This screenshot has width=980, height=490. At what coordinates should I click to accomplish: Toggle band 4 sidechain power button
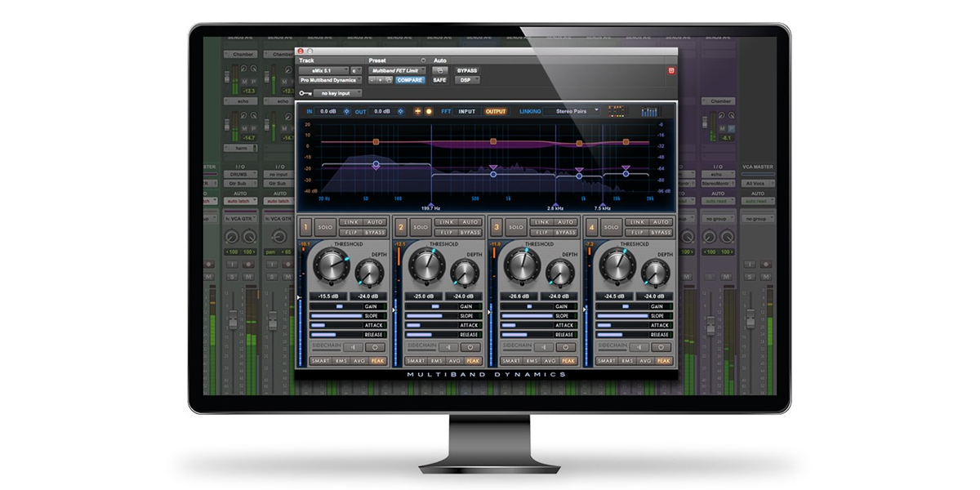click(x=660, y=347)
